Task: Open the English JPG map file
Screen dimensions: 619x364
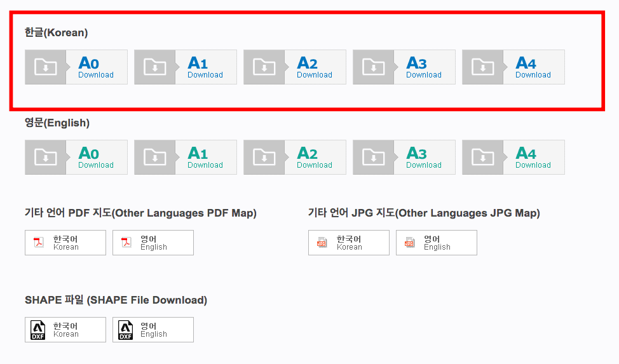Action: (437, 243)
